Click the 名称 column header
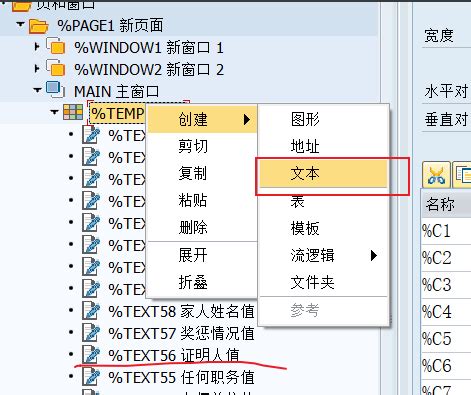The image size is (471, 395). [x=447, y=204]
